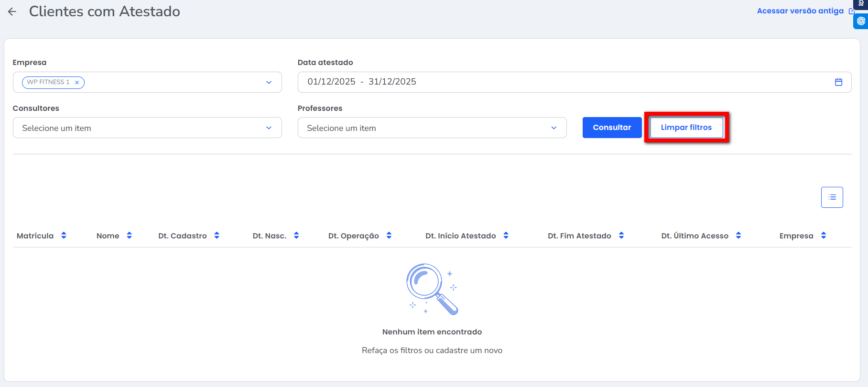
Task: Sort by Dt. Último Acesso icon
Action: pyautogui.click(x=738, y=236)
